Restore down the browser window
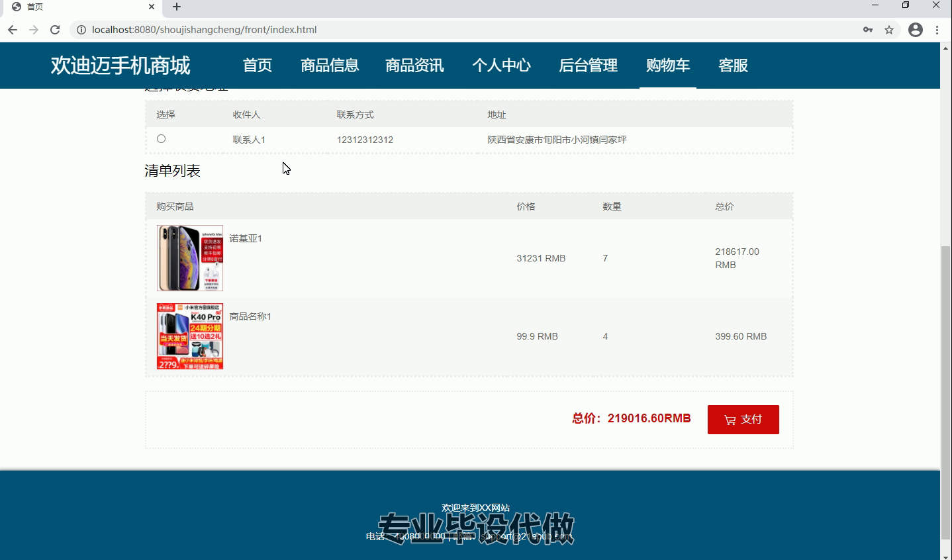The width and height of the screenshot is (952, 560). [x=906, y=5]
